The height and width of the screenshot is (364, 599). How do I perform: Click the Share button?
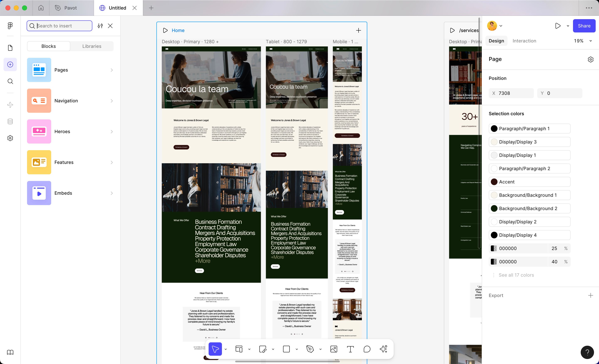(584, 26)
